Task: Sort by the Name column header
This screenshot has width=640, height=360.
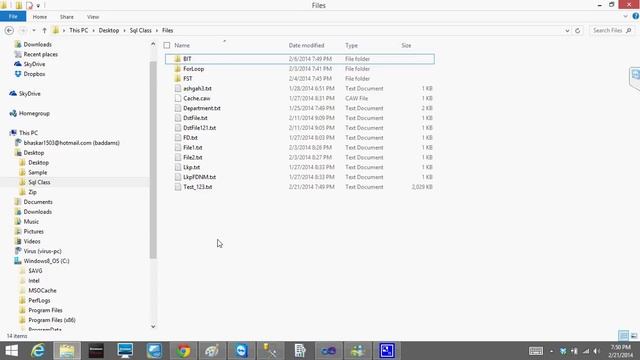Action: [182, 45]
